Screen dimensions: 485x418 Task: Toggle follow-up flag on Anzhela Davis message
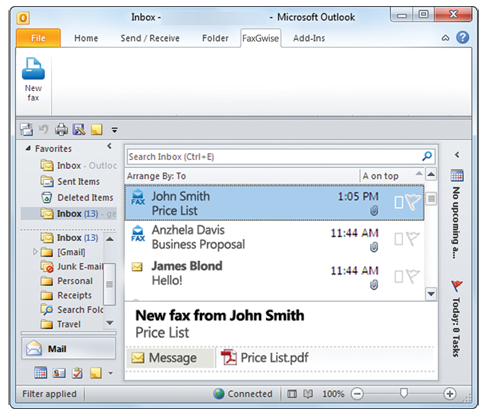tap(413, 239)
